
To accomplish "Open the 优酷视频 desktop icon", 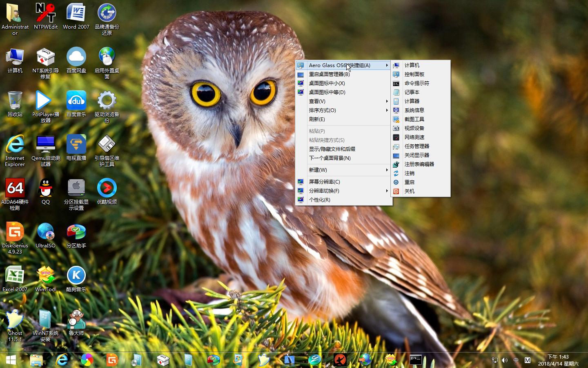I will pos(107,191).
